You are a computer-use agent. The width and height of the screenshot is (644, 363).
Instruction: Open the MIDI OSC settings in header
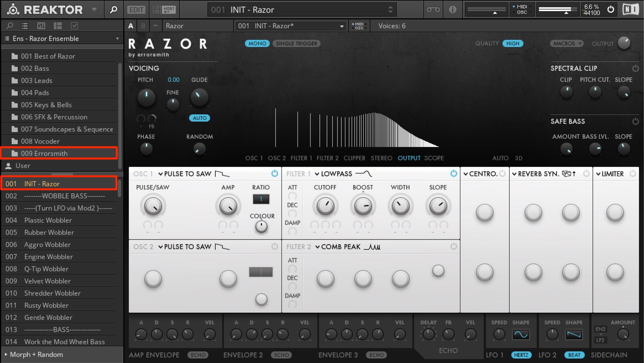point(521,10)
